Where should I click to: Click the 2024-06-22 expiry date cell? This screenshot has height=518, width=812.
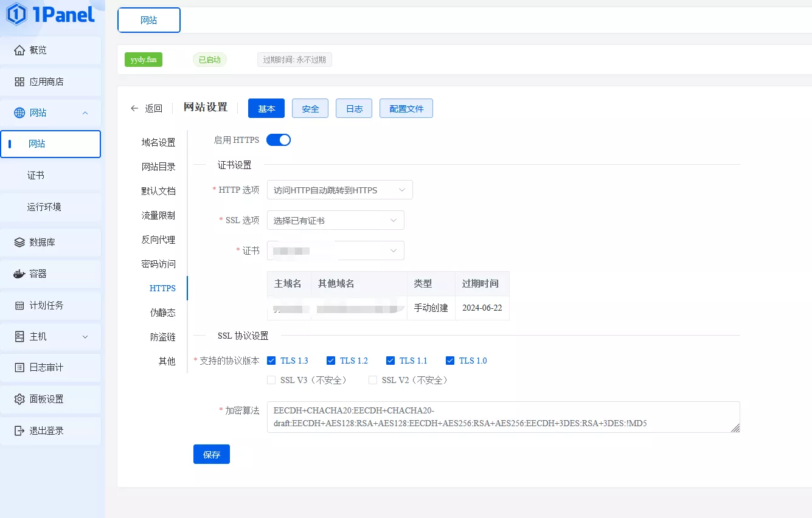(482, 308)
